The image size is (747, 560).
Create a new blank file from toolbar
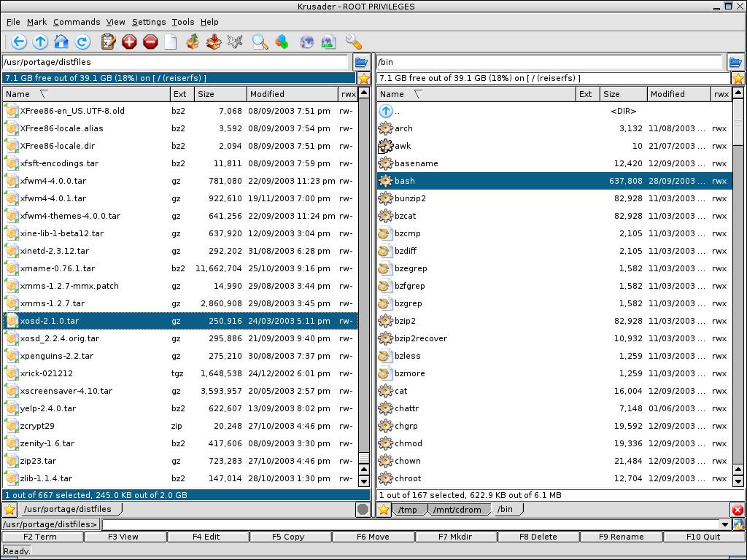click(171, 42)
